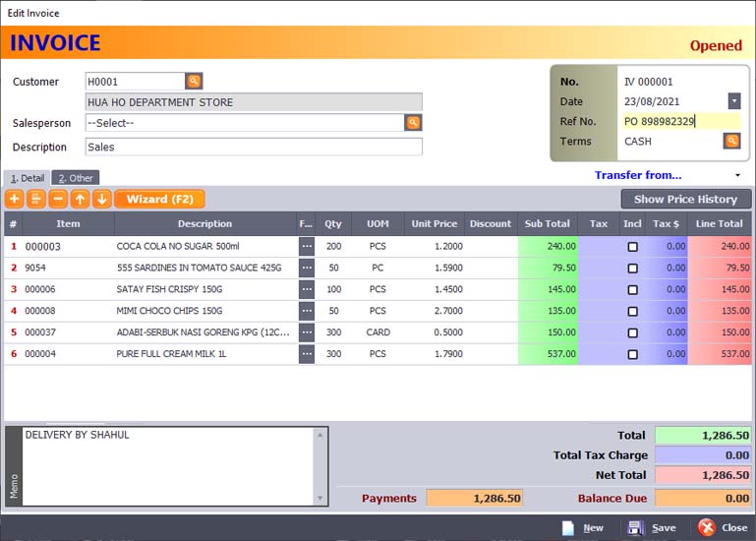756x541 pixels.
Task: Click the Terms field showing CASH
Action: [x=672, y=141]
